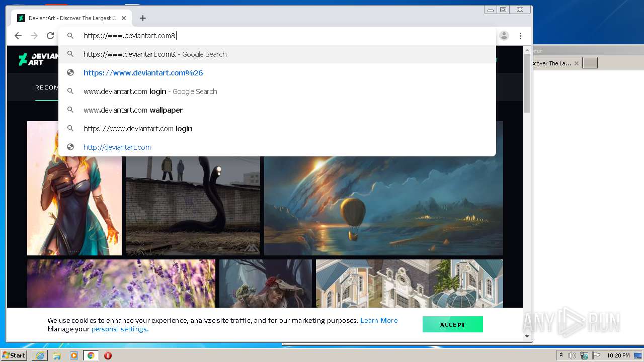Click the Chrome forward arrow
Screen dimensions: 644x362
(x=34, y=36)
